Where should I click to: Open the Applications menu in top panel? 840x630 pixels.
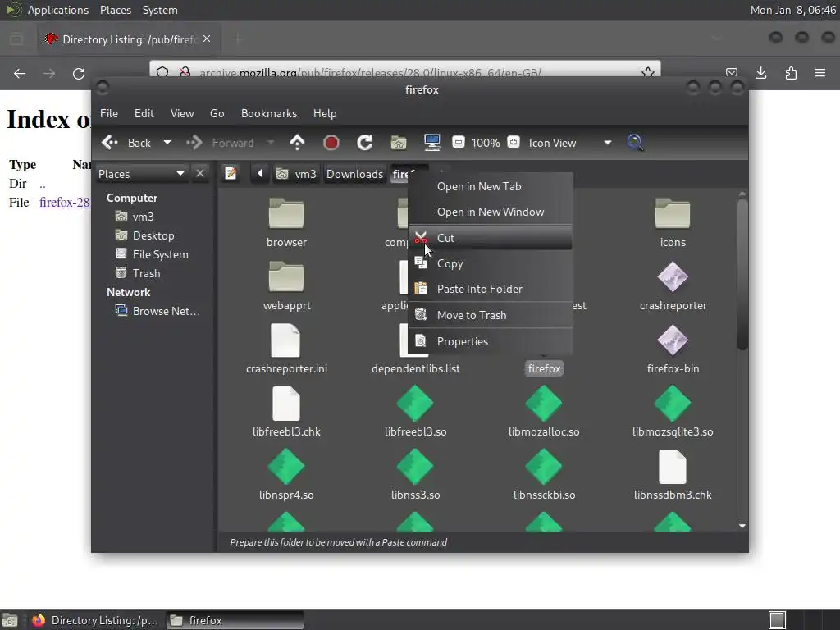coord(58,10)
